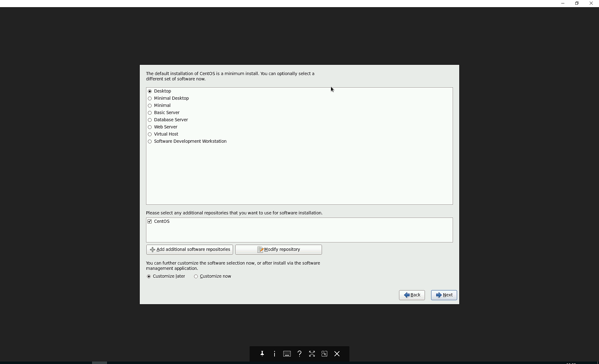The width and height of the screenshot is (599, 364).
Task: Select the Customize now option
Action: 196,276
